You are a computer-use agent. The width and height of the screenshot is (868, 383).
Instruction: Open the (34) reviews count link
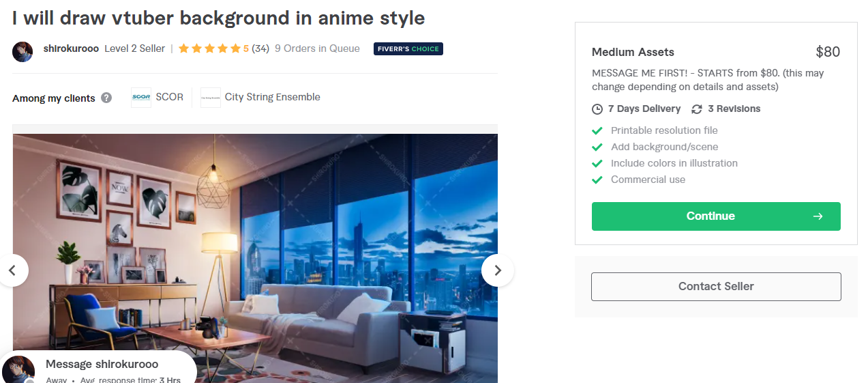[260, 48]
